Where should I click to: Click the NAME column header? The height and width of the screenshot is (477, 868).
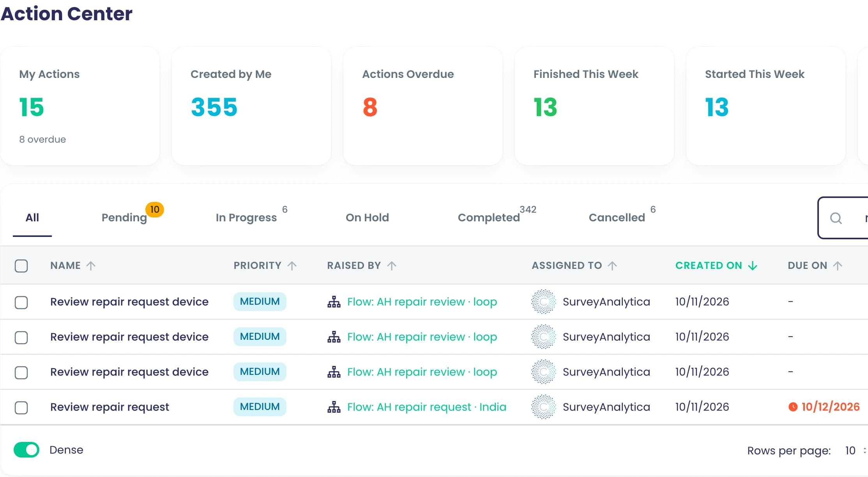pyautogui.click(x=65, y=266)
